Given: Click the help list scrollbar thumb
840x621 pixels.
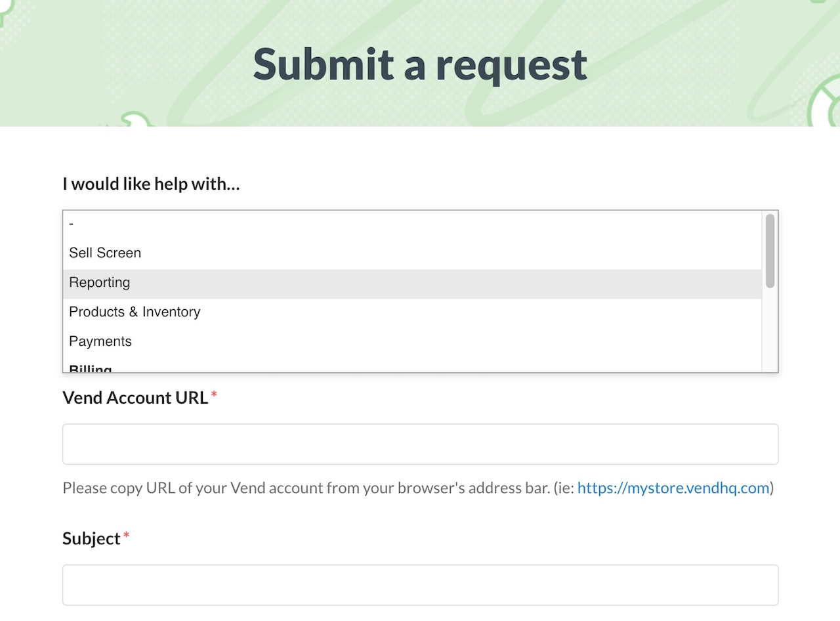Looking at the screenshot, I should pyautogui.click(x=770, y=250).
